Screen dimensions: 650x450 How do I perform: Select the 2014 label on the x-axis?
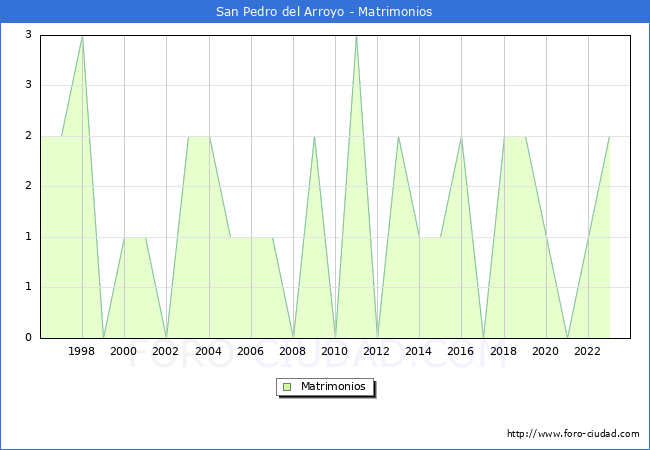pyautogui.click(x=419, y=351)
